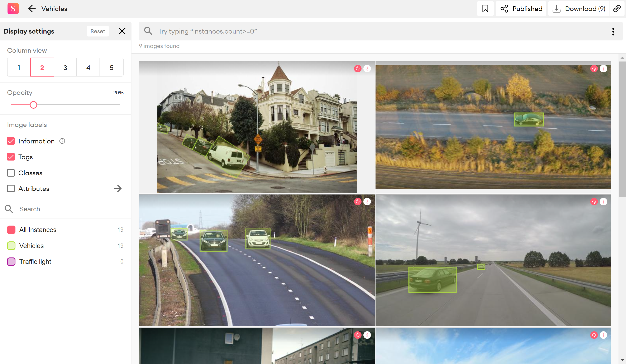626x364 pixels.
Task: Set column view to 3
Action: [x=65, y=68]
